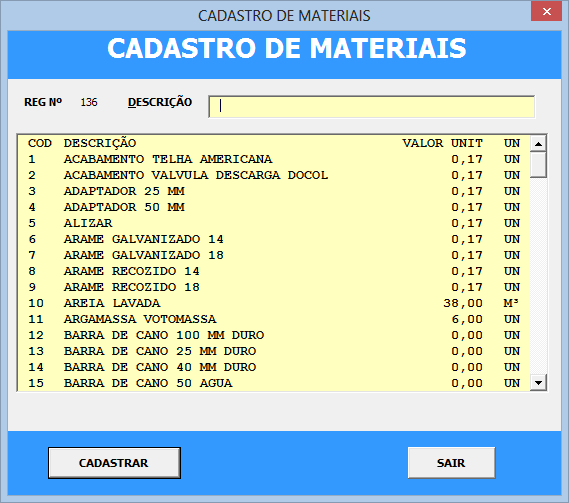Select ARAME RECOZIDO 14 item
Viewport: 569px width, 503px height.
(x=274, y=271)
